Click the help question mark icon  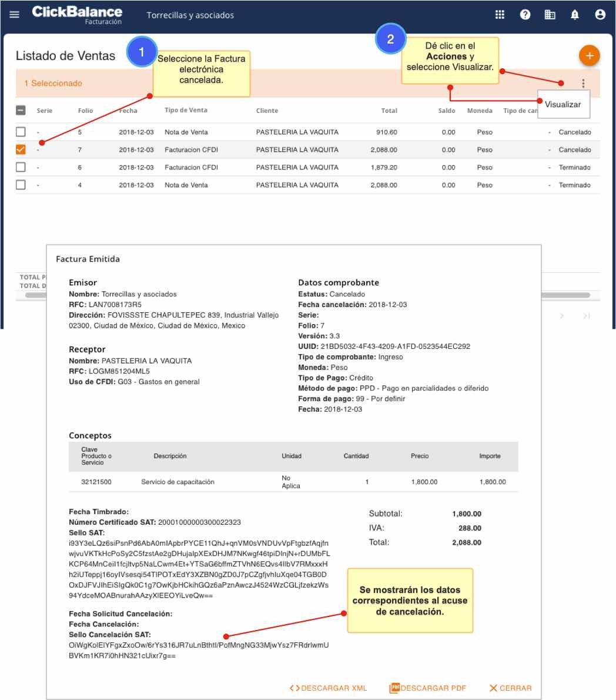pos(525,15)
